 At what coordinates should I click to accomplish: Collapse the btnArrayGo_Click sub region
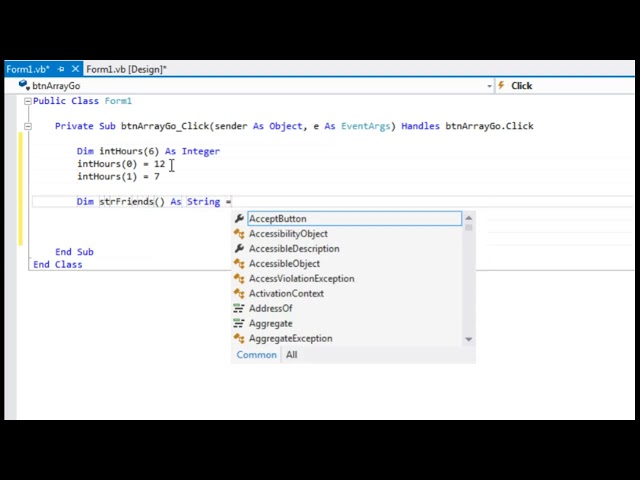point(28,126)
